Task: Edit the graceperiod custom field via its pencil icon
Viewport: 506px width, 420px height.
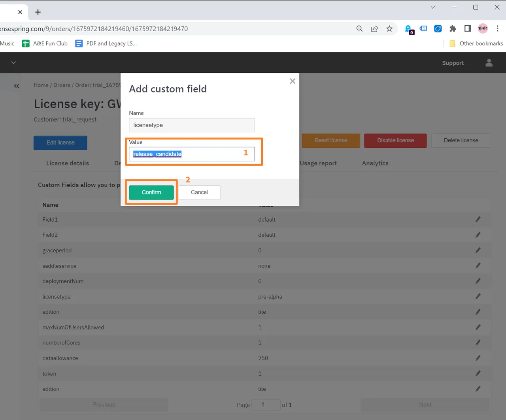Action: [x=478, y=250]
